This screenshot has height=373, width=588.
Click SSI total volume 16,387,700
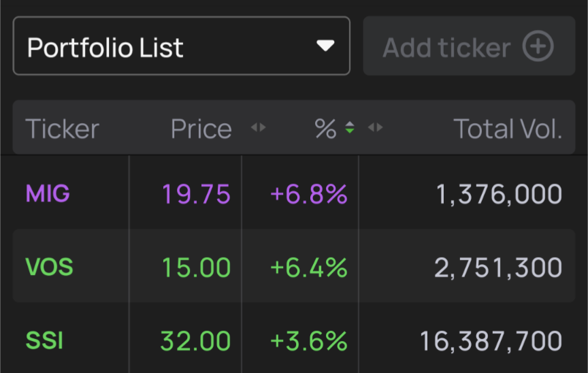[x=491, y=340]
